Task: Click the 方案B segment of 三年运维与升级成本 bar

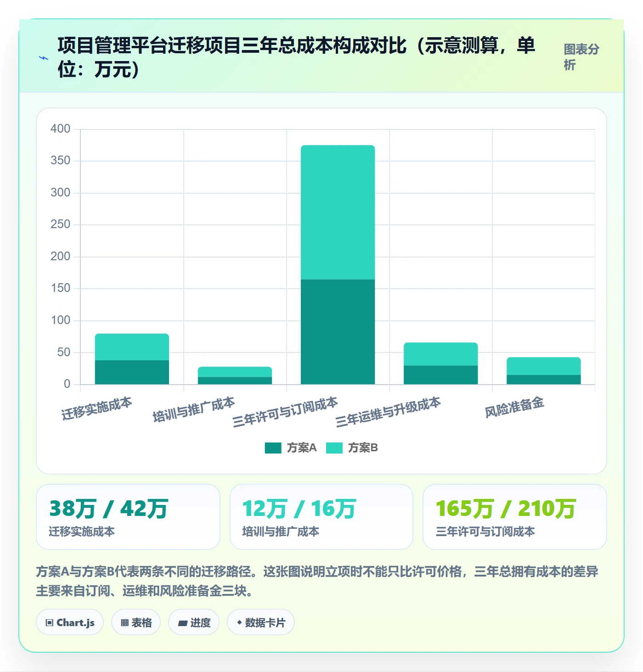Action: (441, 354)
